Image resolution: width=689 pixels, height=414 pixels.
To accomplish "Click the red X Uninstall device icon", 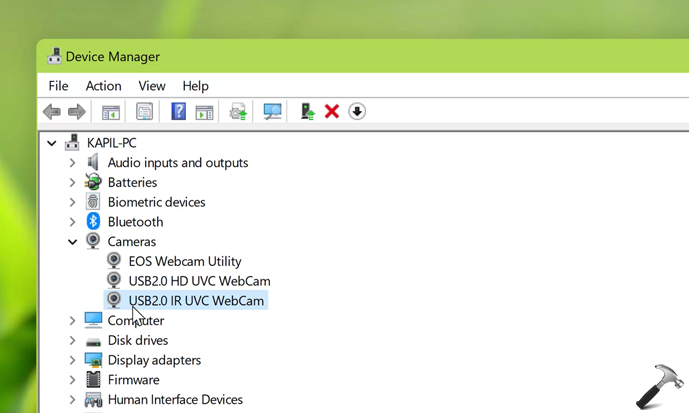I will coord(332,111).
